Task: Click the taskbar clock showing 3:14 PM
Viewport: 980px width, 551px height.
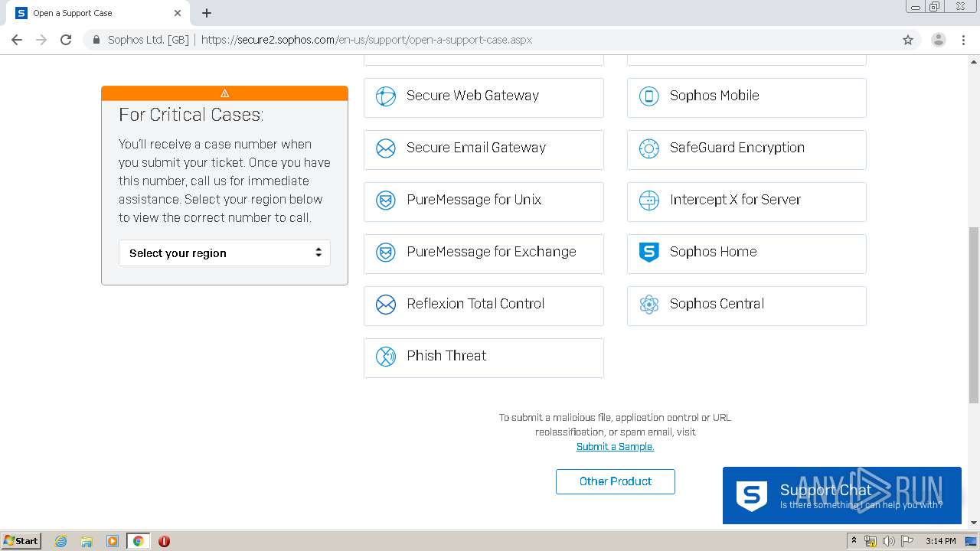Action: [940, 541]
